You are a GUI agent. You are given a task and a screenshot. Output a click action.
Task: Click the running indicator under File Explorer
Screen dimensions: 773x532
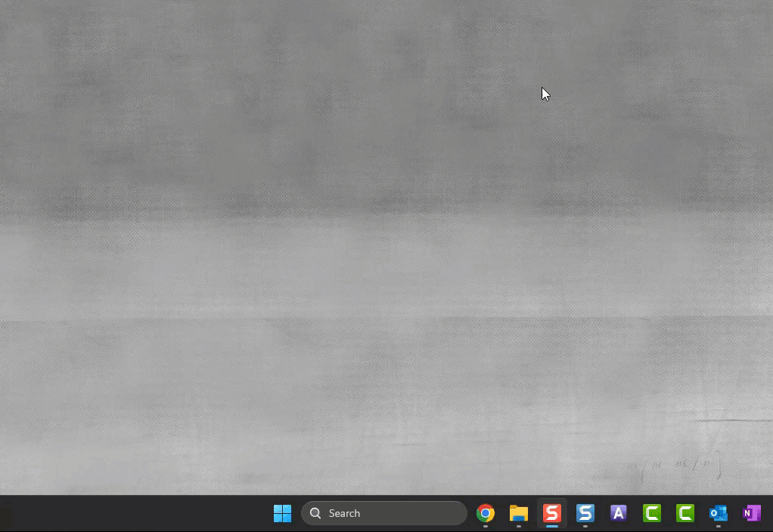click(x=519, y=526)
